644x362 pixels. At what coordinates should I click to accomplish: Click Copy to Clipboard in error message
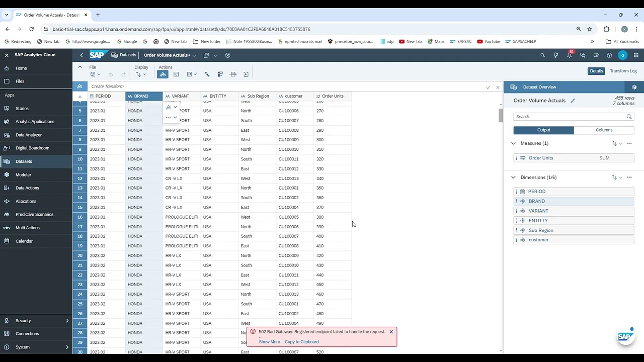click(x=301, y=342)
